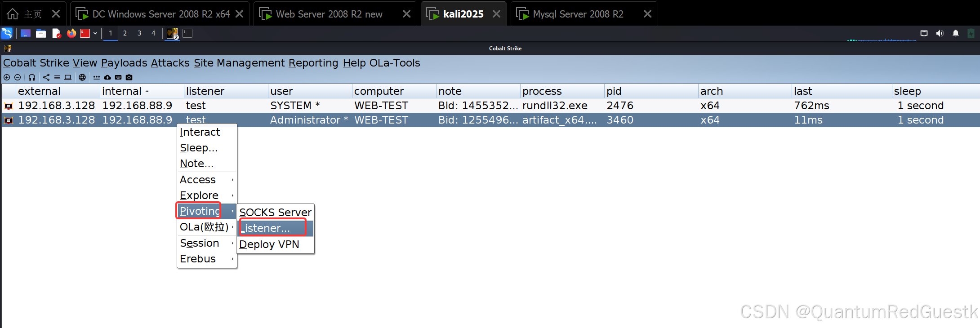
Task: Sort by the external column header
Action: [58, 91]
